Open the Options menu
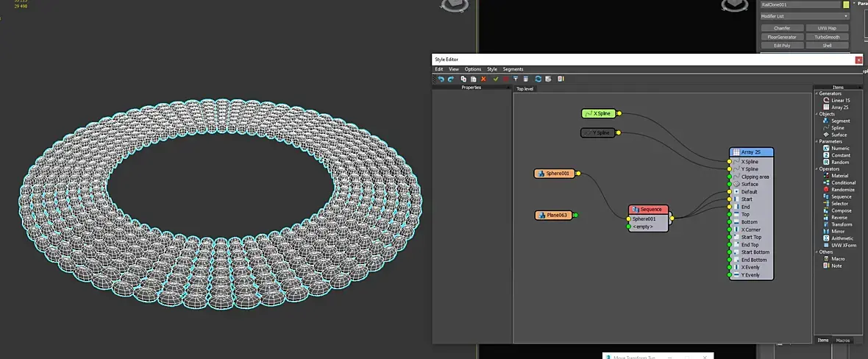This screenshot has width=868, height=359. [x=473, y=69]
